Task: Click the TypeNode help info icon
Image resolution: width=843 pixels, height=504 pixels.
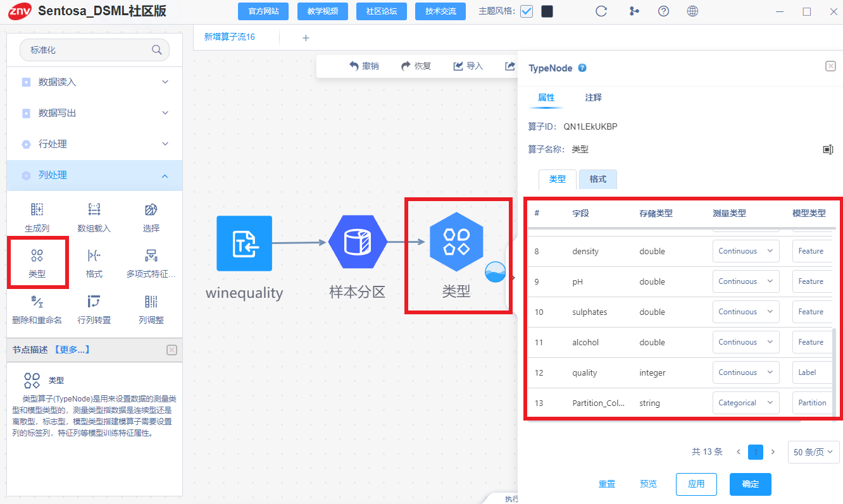Action: [x=582, y=68]
